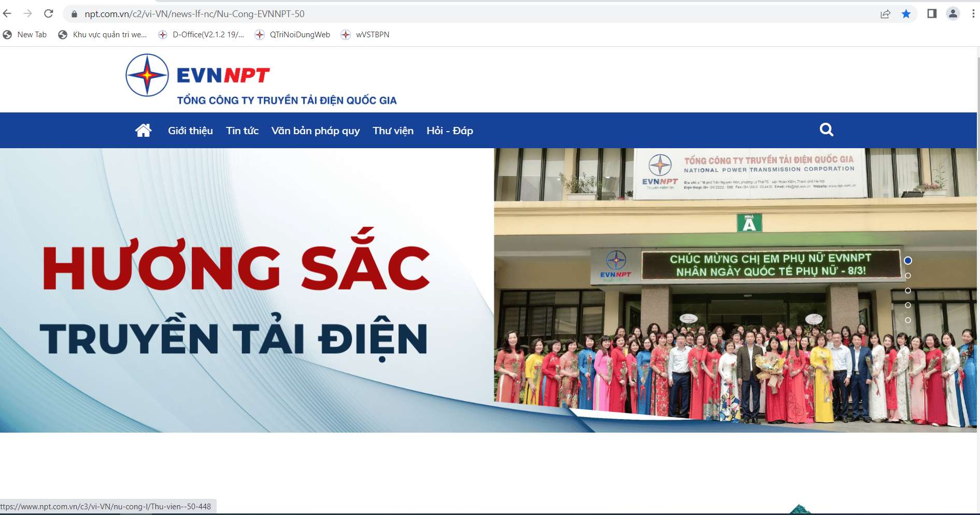Go back with the browser back arrow
This screenshot has height=515, width=980.
pos(7,13)
